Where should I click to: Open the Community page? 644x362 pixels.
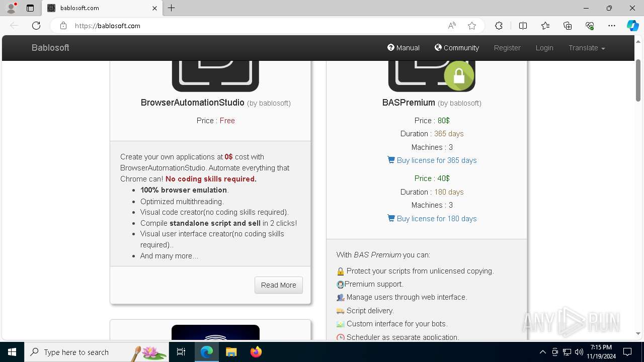457,48
